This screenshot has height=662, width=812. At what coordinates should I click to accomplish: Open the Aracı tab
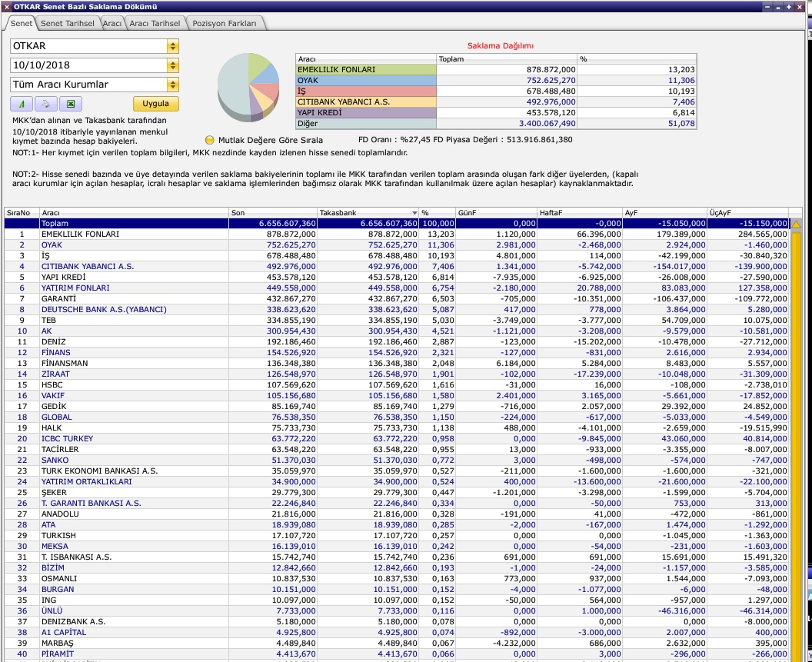click(111, 23)
